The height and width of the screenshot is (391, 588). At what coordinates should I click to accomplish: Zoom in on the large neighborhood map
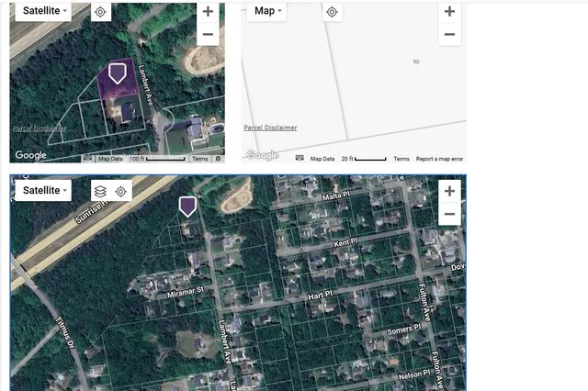coord(448,191)
